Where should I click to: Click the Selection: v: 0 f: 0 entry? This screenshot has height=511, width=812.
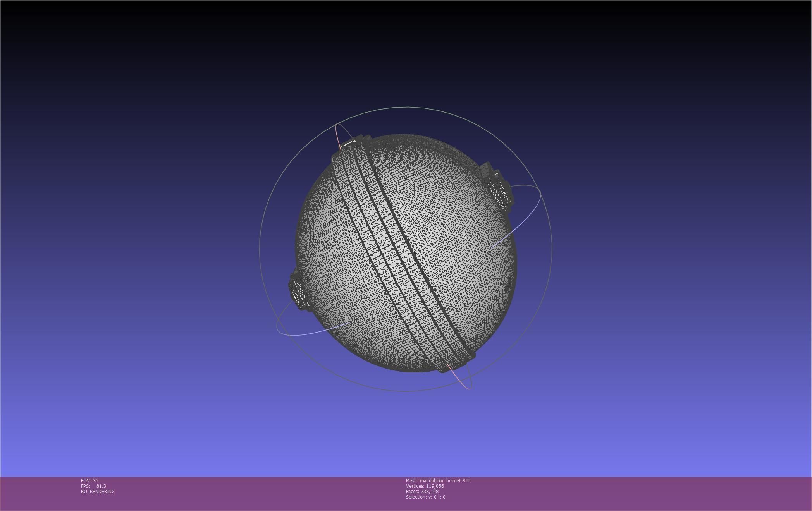pos(426,497)
